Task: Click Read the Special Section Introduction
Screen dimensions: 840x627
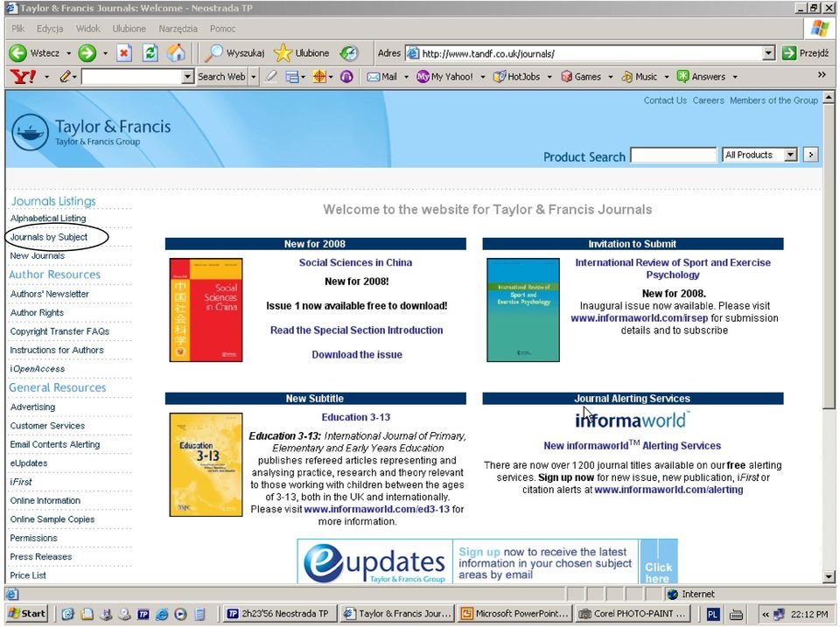Action: tap(356, 331)
